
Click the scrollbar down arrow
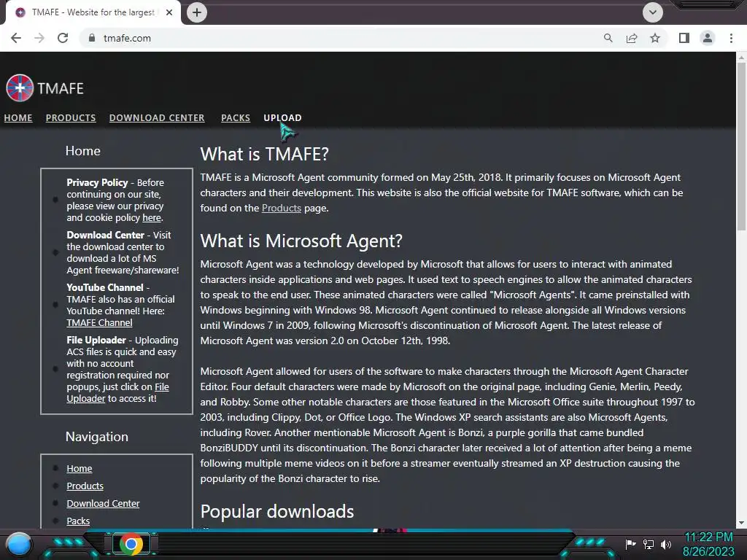[x=741, y=523]
